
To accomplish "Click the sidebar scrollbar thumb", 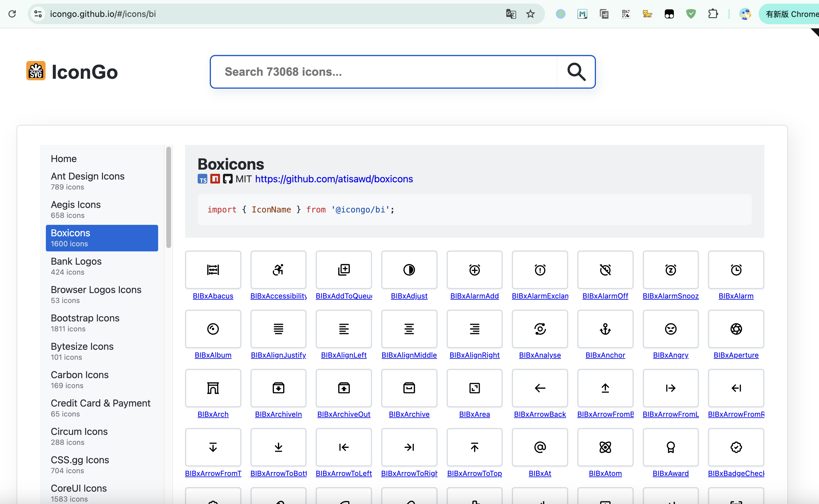I will (x=169, y=197).
